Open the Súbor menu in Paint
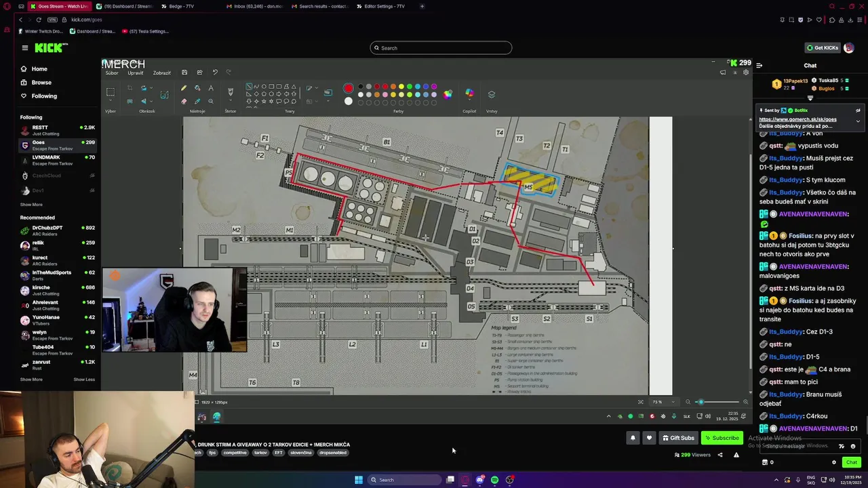The height and width of the screenshot is (488, 868). tap(112, 73)
